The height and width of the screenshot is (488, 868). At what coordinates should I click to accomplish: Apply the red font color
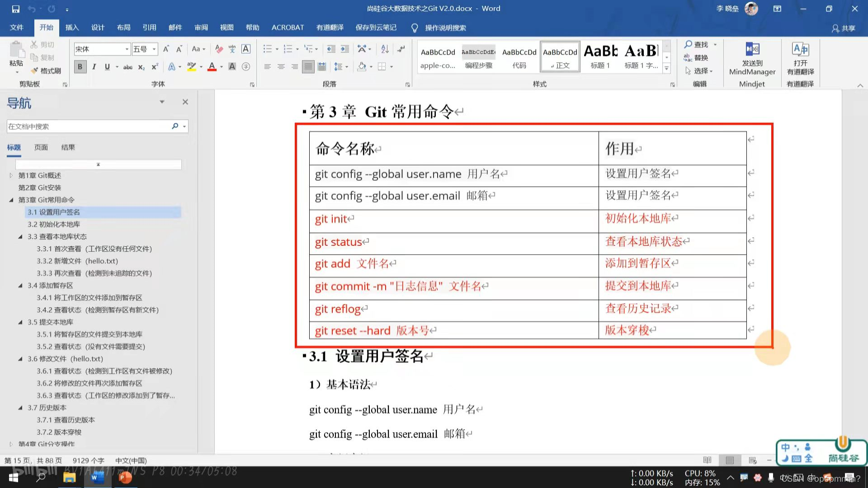212,67
